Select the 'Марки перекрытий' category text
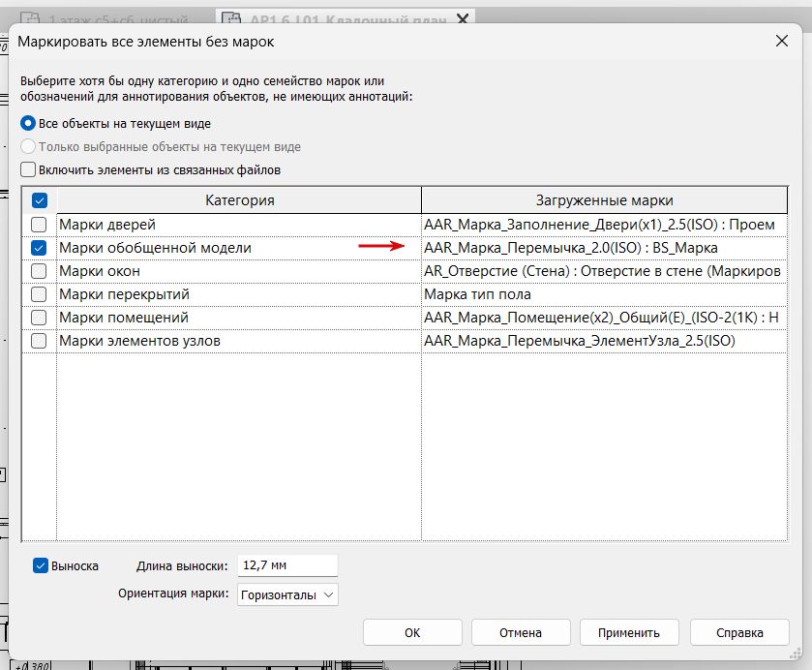The width and height of the screenshot is (812, 670). coord(124,294)
